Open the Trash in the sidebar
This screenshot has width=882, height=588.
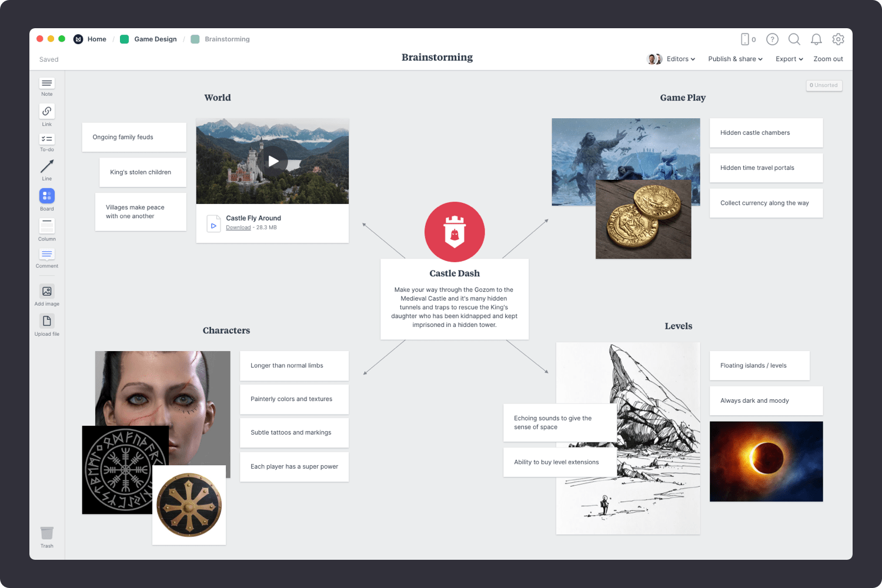pyautogui.click(x=46, y=533)
